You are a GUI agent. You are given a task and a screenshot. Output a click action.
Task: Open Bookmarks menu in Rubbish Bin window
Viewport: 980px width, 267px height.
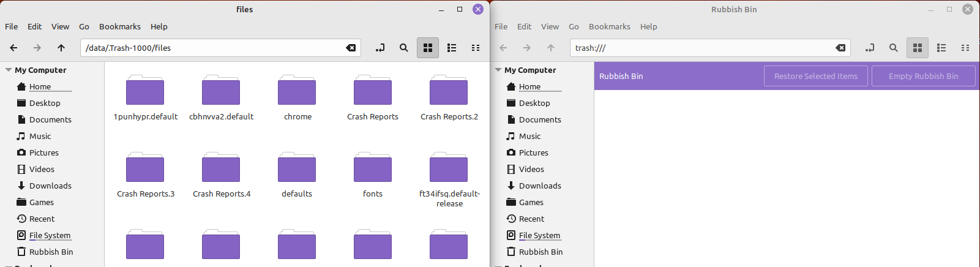click(610, 26)
